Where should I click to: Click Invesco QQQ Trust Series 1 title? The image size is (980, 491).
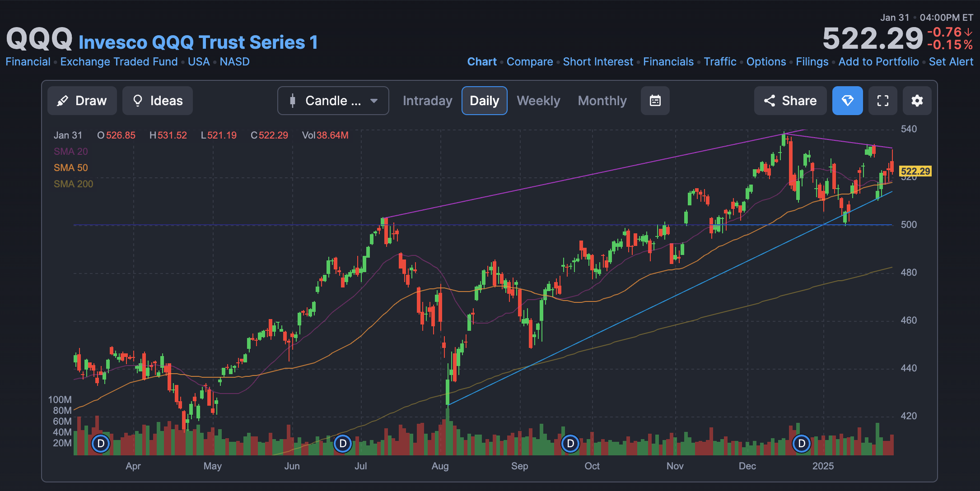(198, 42)
